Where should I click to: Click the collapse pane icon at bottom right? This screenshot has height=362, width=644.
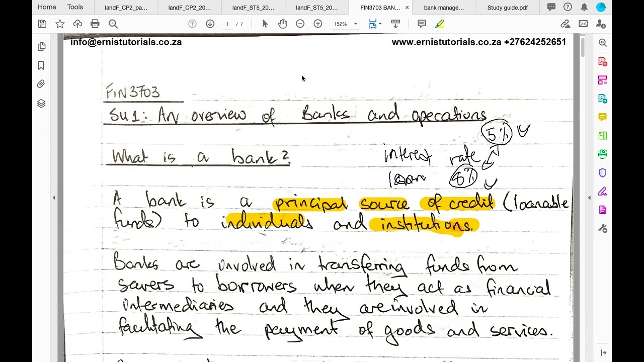pos(603,353)
